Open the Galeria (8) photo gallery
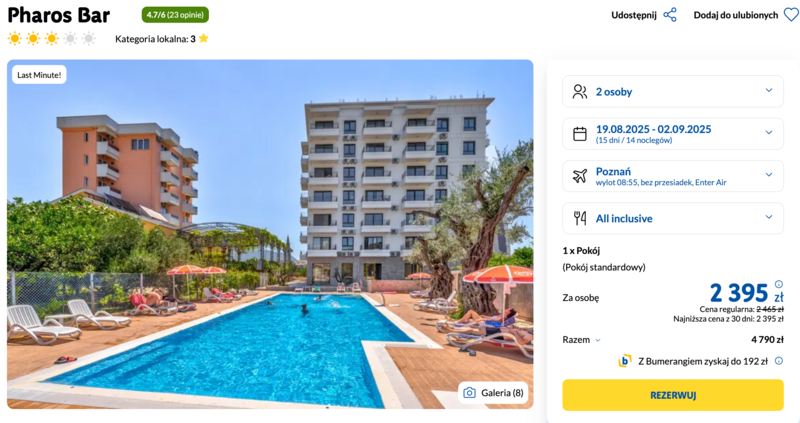 tap(493, 393)
